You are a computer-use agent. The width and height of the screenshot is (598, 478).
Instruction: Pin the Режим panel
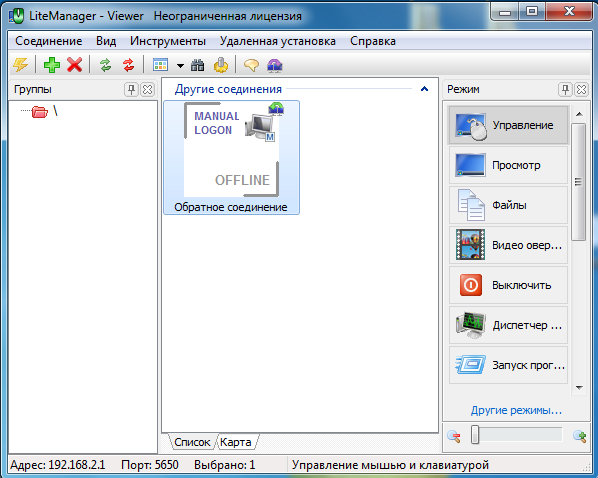565,90
